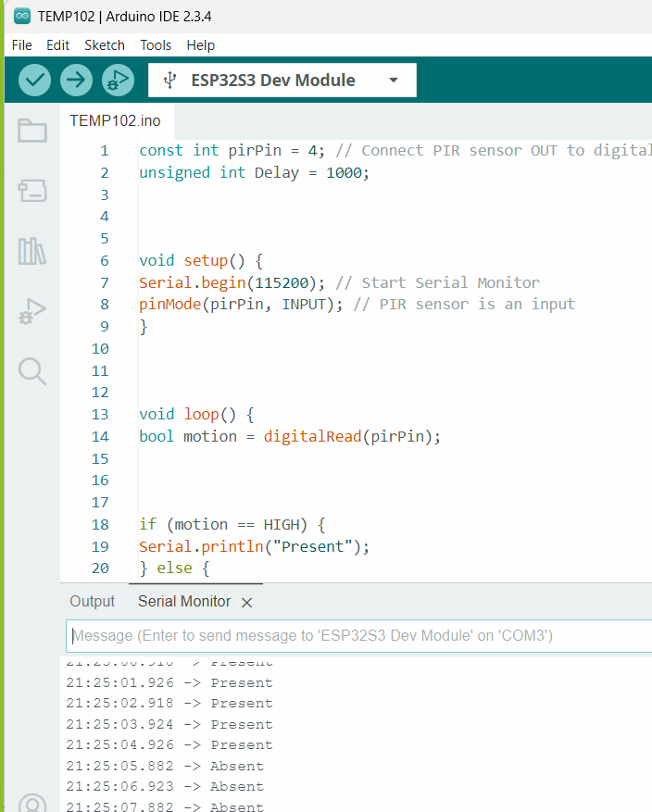This screenshot has width=652, height=812.
Task: Click 'Serial.begin(115200);' in the code
Action: coord(232,282)
